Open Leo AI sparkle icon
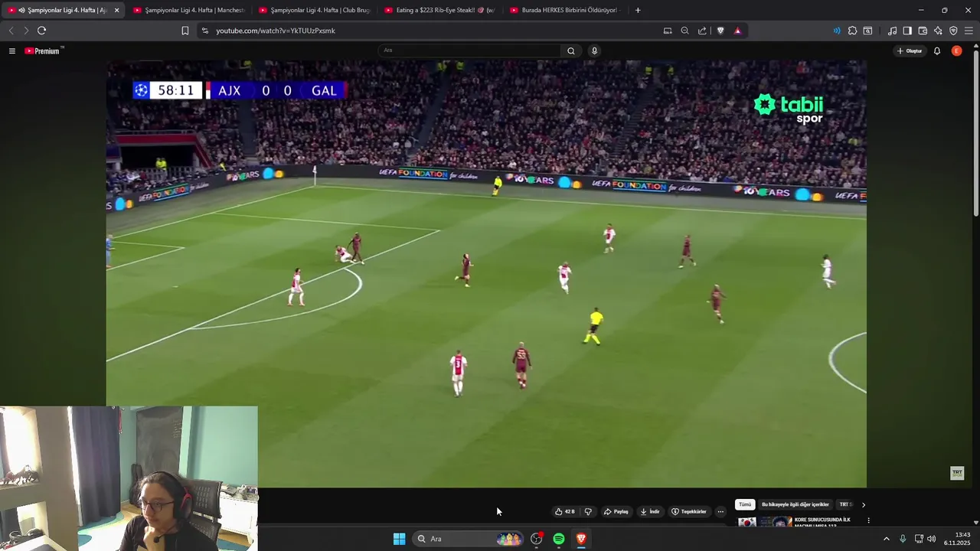The height and width of the screenshot is (551, 980). coord(938,31)
